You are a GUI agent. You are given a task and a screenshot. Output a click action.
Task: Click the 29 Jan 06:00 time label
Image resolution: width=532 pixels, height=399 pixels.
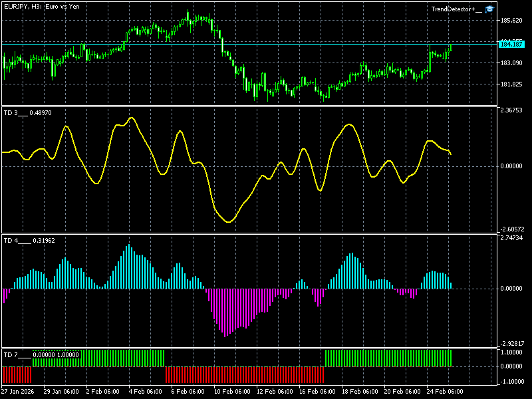(x=61, y=391)
